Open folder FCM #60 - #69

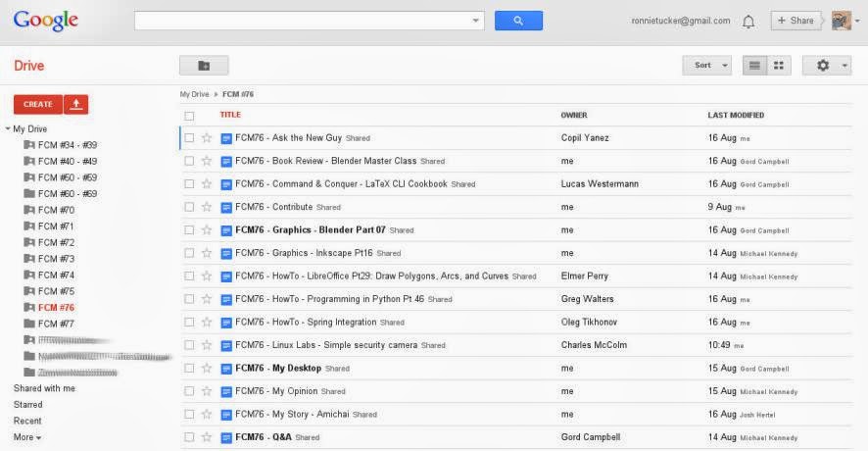click(x=68, y=194)
